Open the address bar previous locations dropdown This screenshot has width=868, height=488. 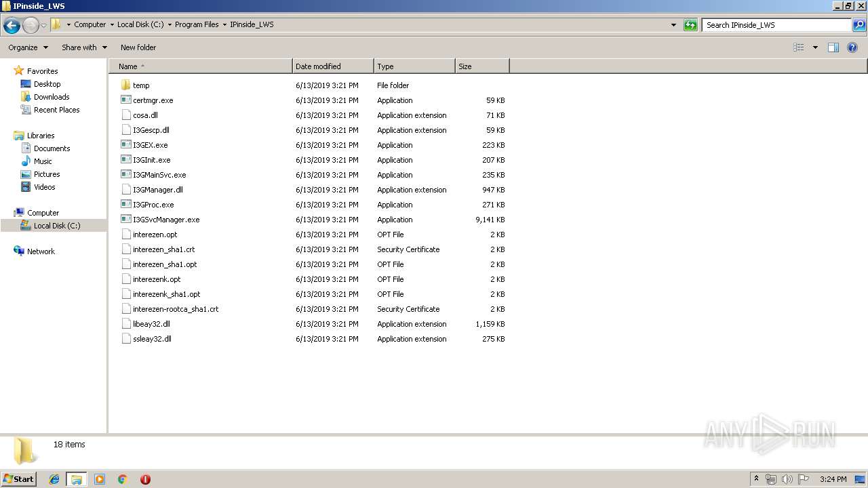pyautogui.click(x=673, y=25)
